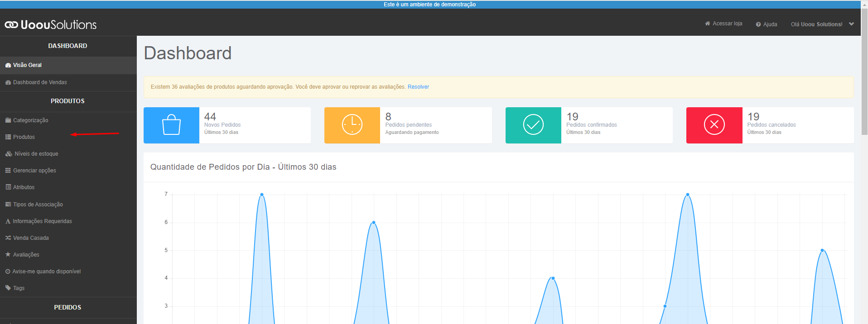Click the chart point at value 4
The image size is (868, 324).
553,278
